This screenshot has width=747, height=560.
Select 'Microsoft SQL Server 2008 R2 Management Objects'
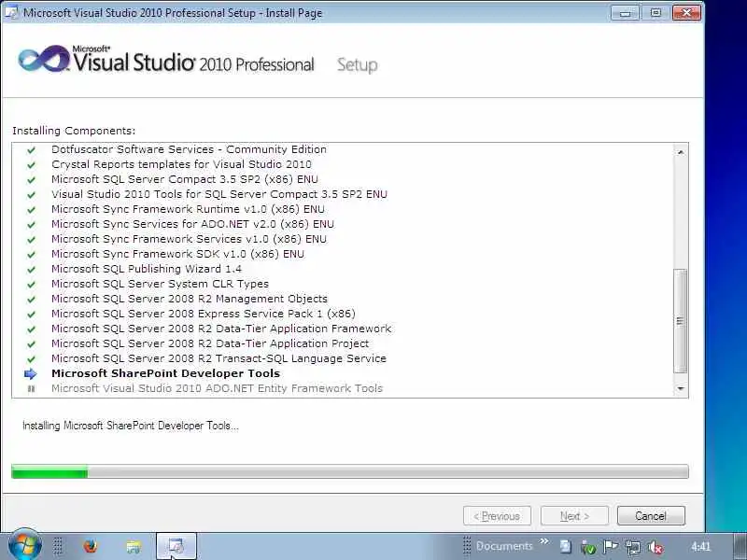(x=190, y=299)
